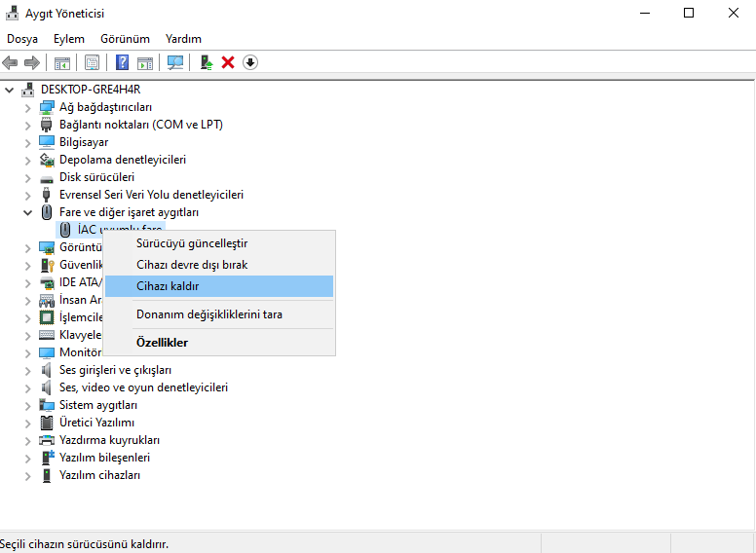756x553 pixels.
Task: Click the Back arrow in the toolbar
Action: coord(10,62)
